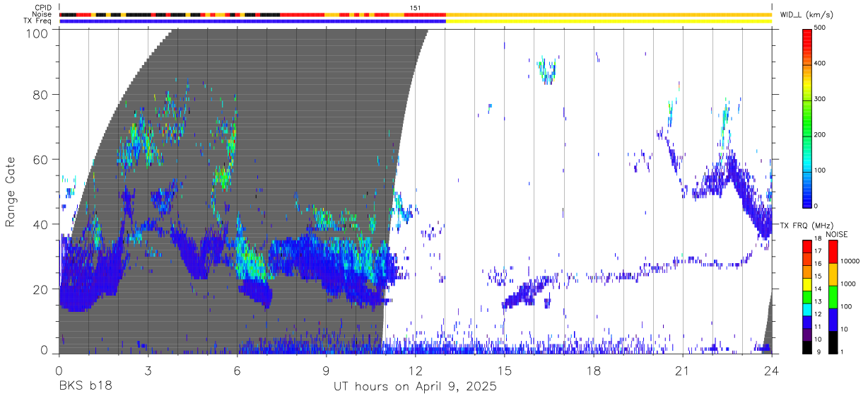The height and width of the screenshot is (401, 868).
Task: Click the BKS b18 radar label
Action: click(85, 386)
